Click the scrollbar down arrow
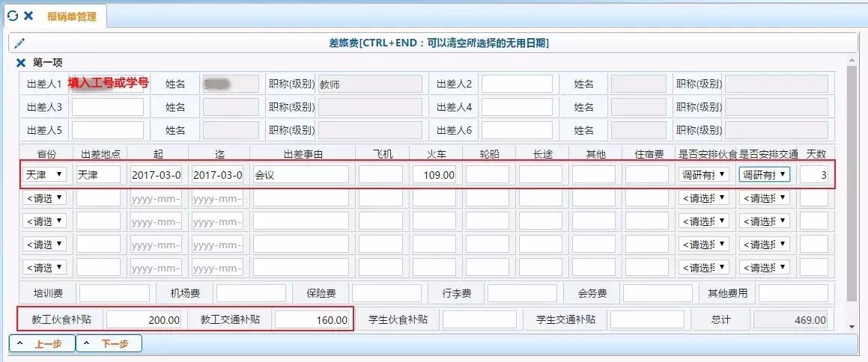This screenshot has height=362, width=868. 852,327
